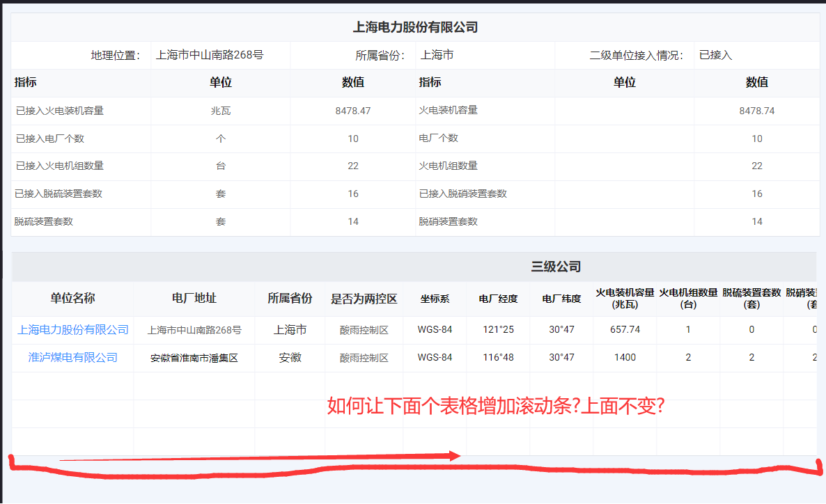Select the longitude 121°25 cell
Viewport: 826px width, 504px height.
click(499, 330)
